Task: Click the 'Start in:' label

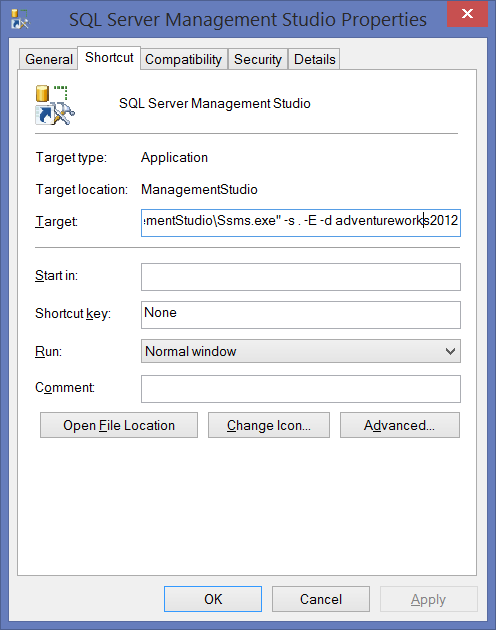Action: tap(57, 275)
